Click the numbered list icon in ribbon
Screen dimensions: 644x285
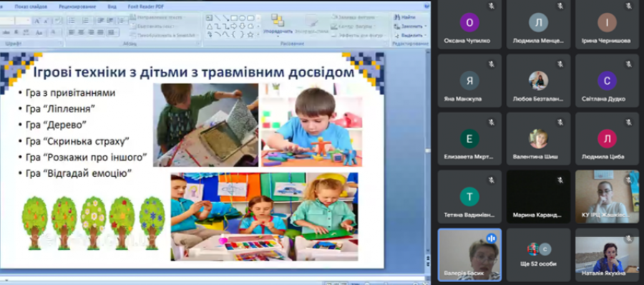pos(86,21)
